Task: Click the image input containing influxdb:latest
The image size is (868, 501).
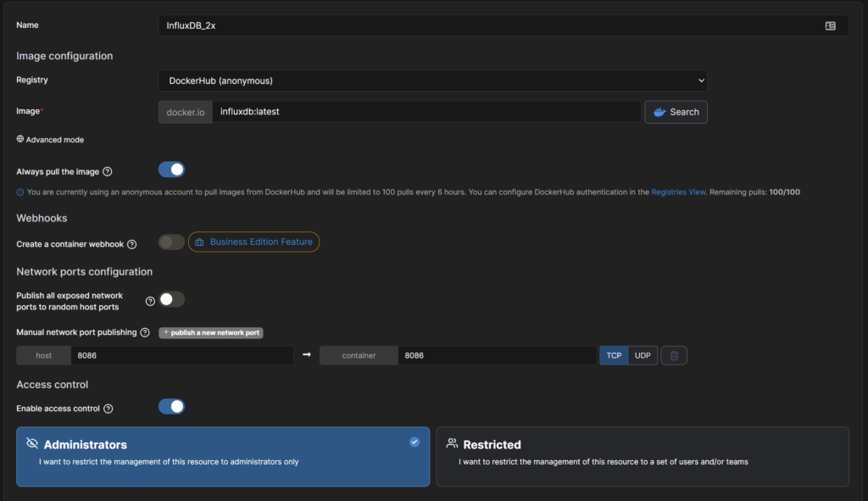Action: 426,112
